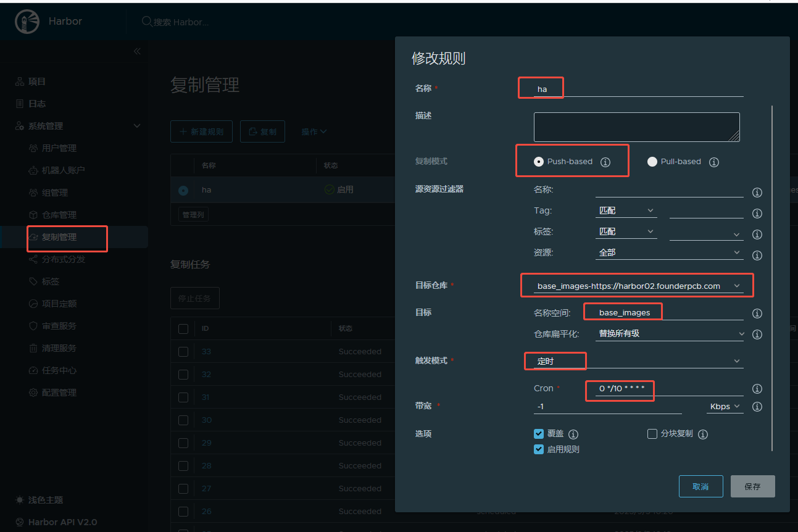Open 标签 匹配 dropdown
The width and height of the screenshot is (798, 532).
(626, 231)
